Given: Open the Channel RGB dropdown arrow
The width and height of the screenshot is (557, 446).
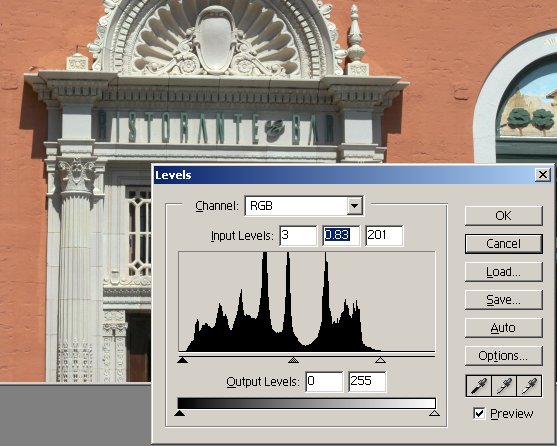Looking at the screenshot, I should [x=354, y=206].
